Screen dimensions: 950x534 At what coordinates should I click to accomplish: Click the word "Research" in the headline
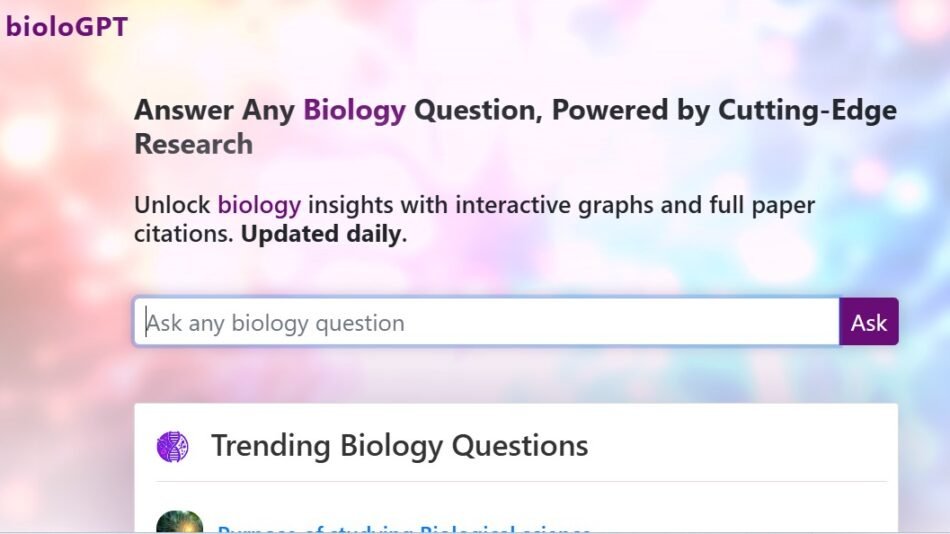click(193, 144)
